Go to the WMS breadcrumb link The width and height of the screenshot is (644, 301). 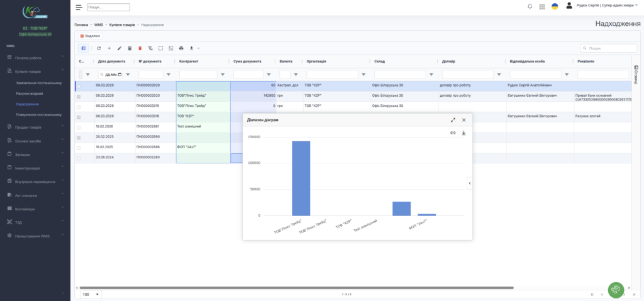pyautogui.click(x=99, y=25)
